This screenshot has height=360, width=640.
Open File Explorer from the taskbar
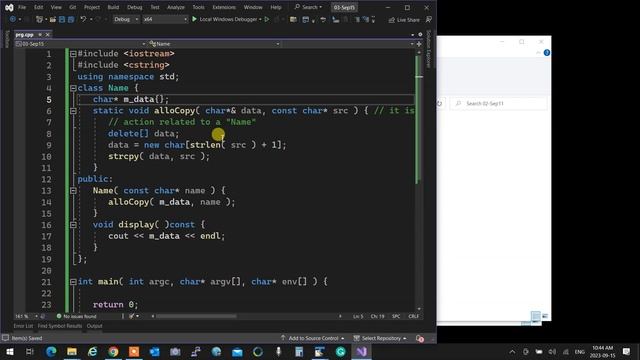click(72, 352)
